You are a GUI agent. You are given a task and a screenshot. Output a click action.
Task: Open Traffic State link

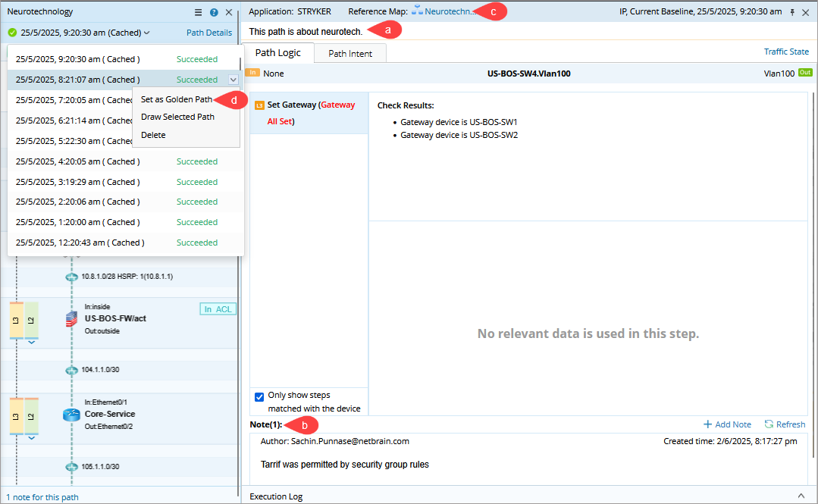[x=786, y=52]
